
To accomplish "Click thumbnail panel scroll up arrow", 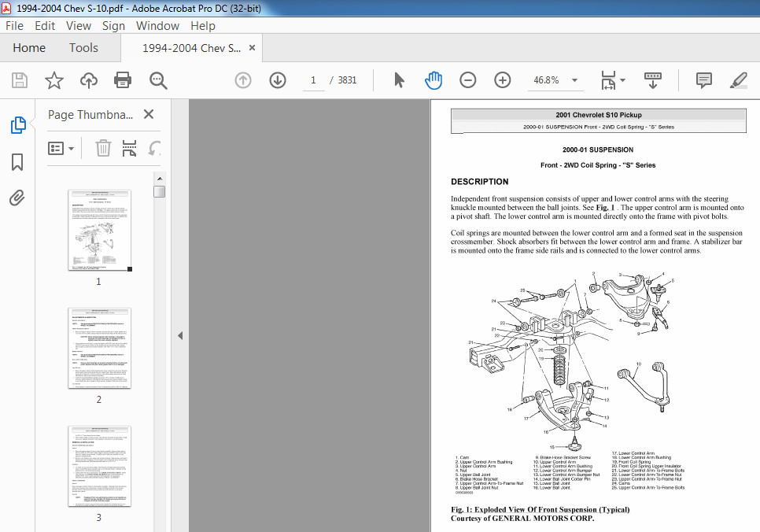I will [160, 179].
